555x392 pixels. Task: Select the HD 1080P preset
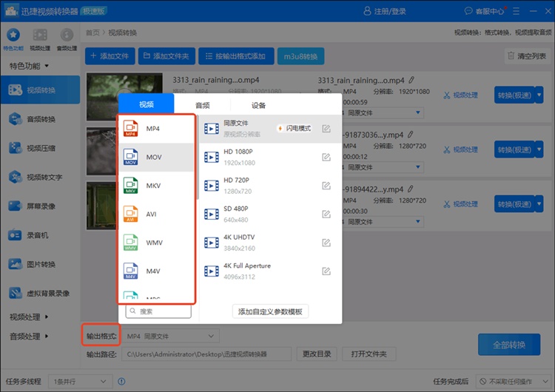click(x=270, y=157)
